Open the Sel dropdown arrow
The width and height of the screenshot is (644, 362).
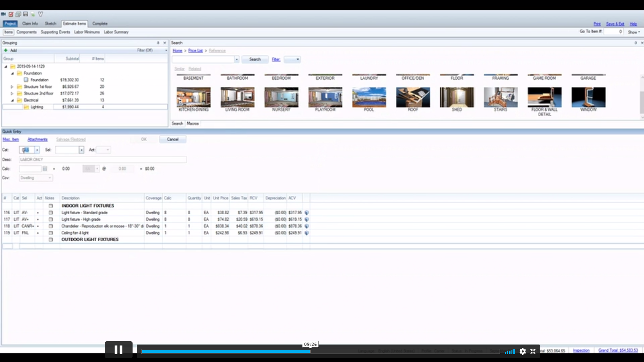[x=81, y=150]
